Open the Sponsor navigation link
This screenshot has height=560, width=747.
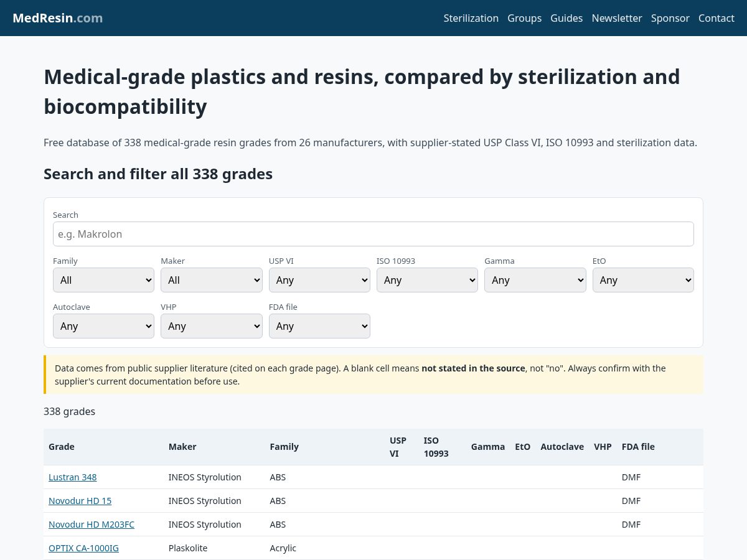click(x=670, y=18)
